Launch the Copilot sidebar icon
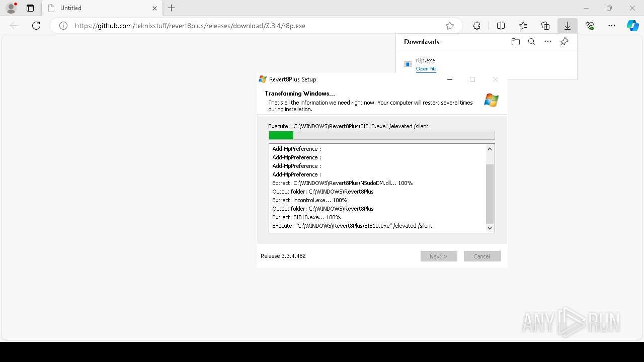Viewport: 644px width, 362px height. (632, 26)
